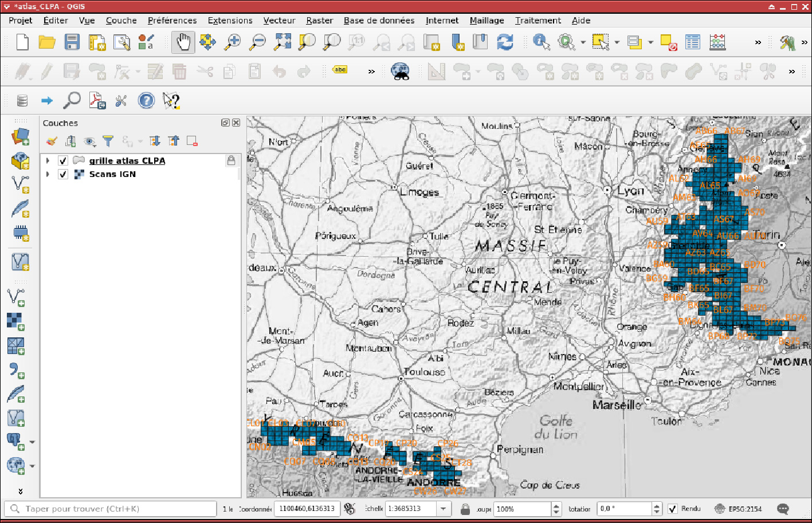812x523 pixels.
Task: Open the Vecteur menu
Action: coord(279,20)
